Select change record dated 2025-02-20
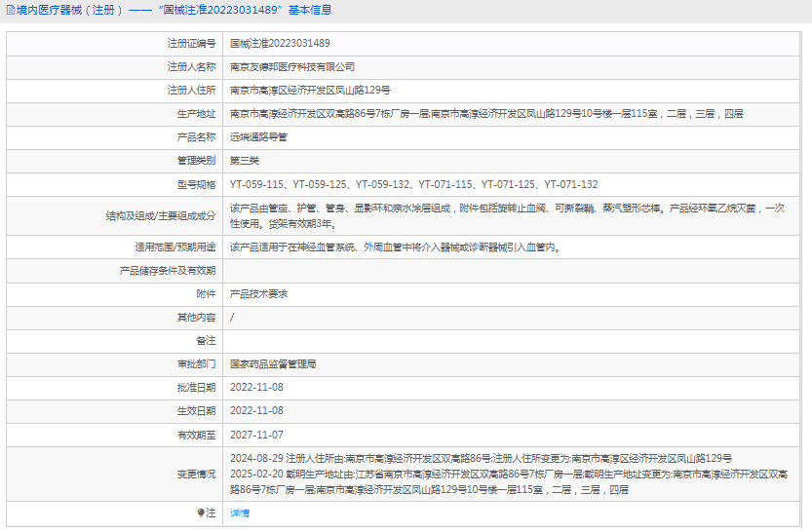 point(509,481)
